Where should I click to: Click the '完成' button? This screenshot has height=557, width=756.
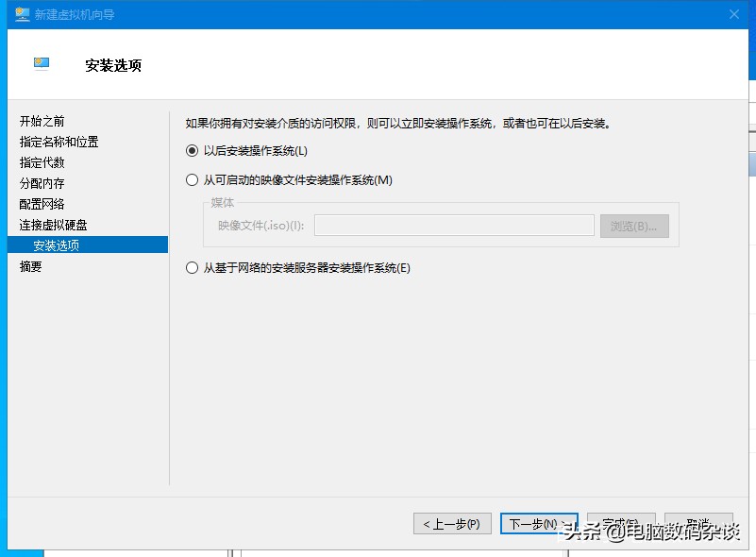[622, 524]
